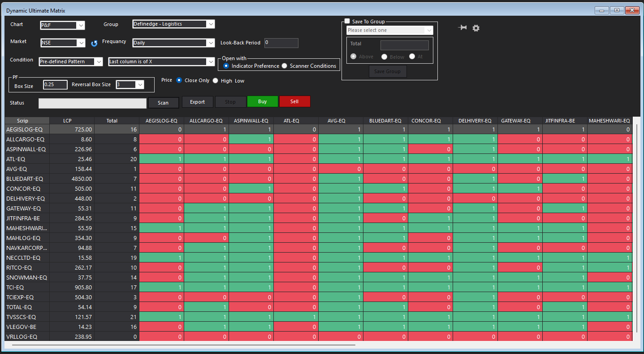The height and width of the screenshot is (354, 644).
Task: Open the settings gear icon
Action: (476, 28)
